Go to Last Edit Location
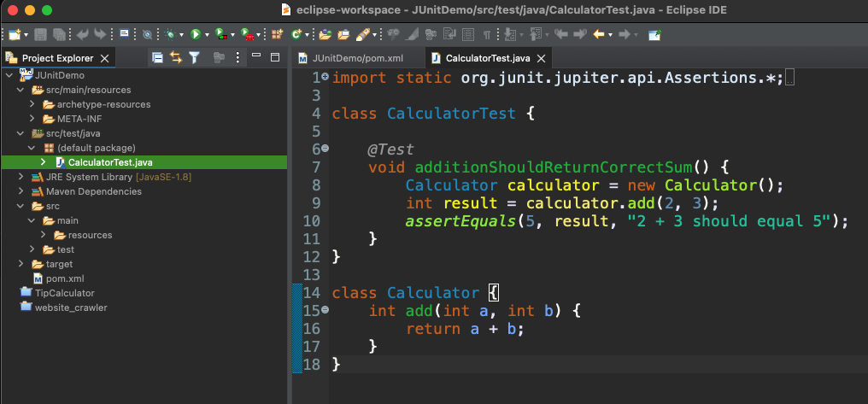The width and height of the screenshot is (868, 404). 560,35
